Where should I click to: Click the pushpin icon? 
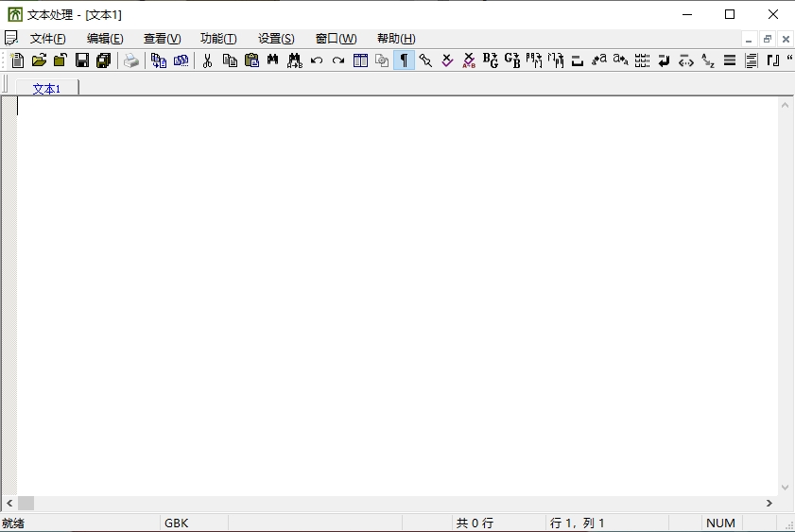pos(425,60)
